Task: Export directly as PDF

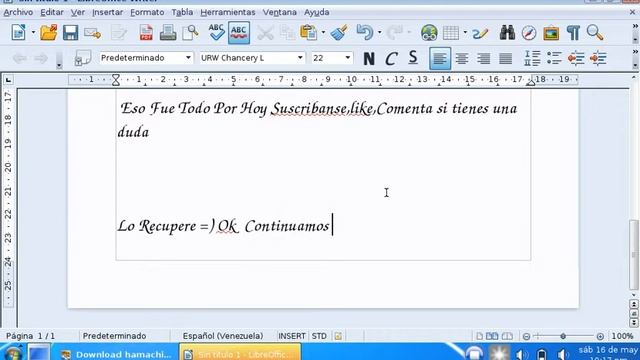Action: click(x=146, y=33)
